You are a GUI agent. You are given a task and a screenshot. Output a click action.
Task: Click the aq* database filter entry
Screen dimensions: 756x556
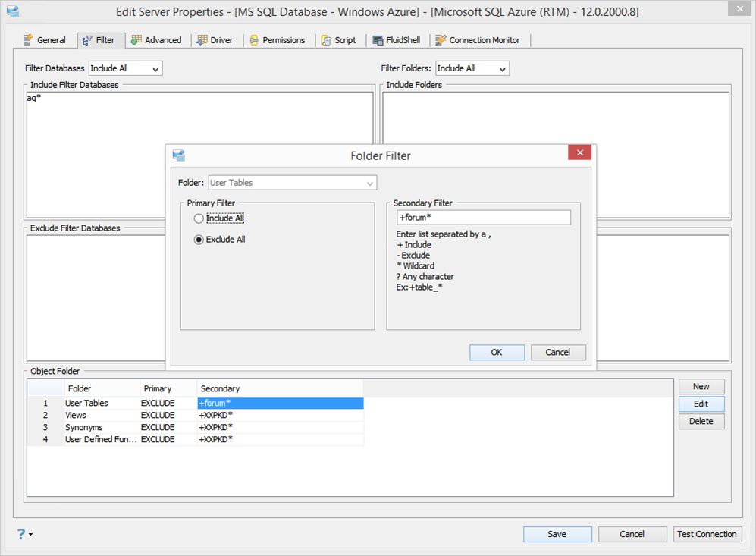point(34,98)
